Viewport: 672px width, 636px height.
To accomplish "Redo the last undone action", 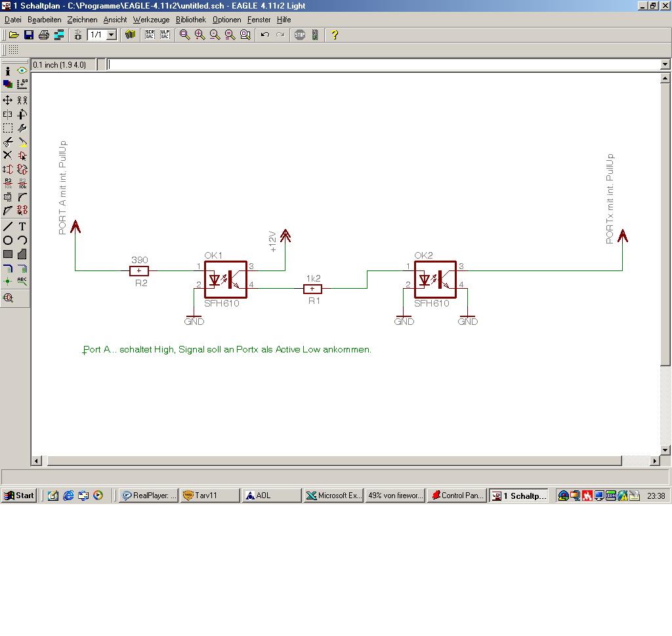I will click(280, 35).
